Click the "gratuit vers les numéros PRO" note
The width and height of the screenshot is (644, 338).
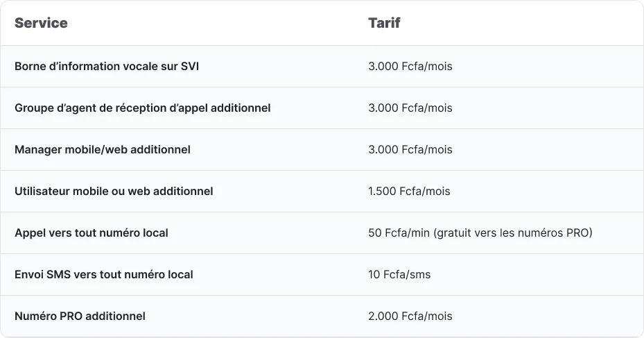tap(514, 233)
